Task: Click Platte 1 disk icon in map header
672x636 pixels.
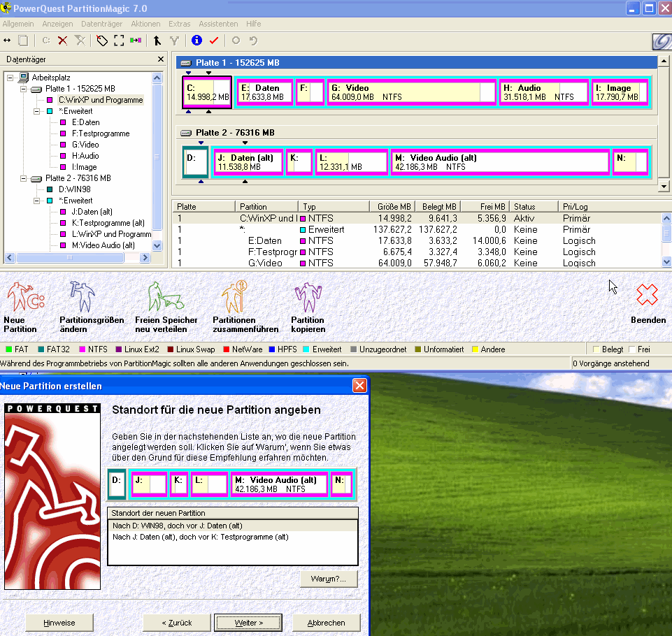Action: coord(185,63)
